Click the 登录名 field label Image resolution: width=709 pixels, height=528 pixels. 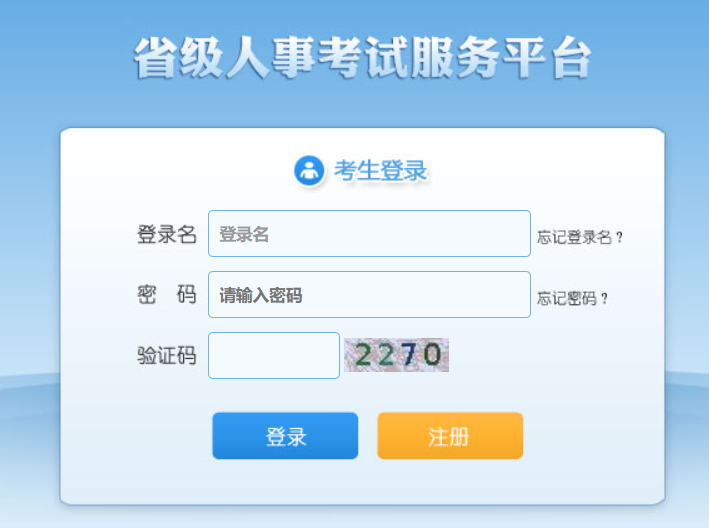coord(167,234)
